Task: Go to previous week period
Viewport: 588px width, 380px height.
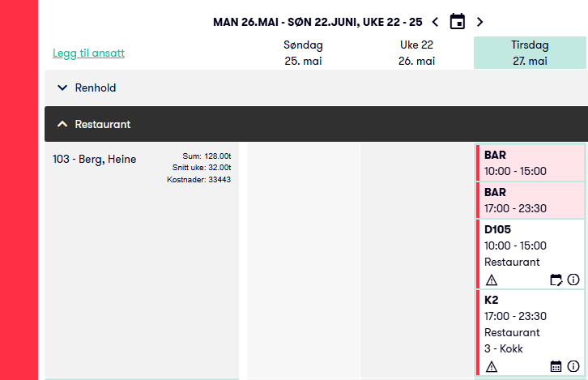Action: pyautogui.click(x=436, y=22)
